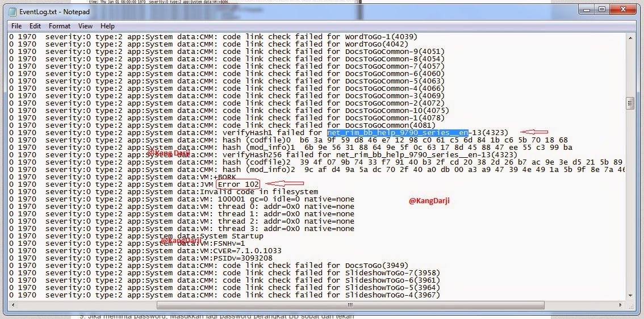Click the 'VM:FSNHv=1' text
This screenshot has height=319, width=644.
tap(222, 244)
